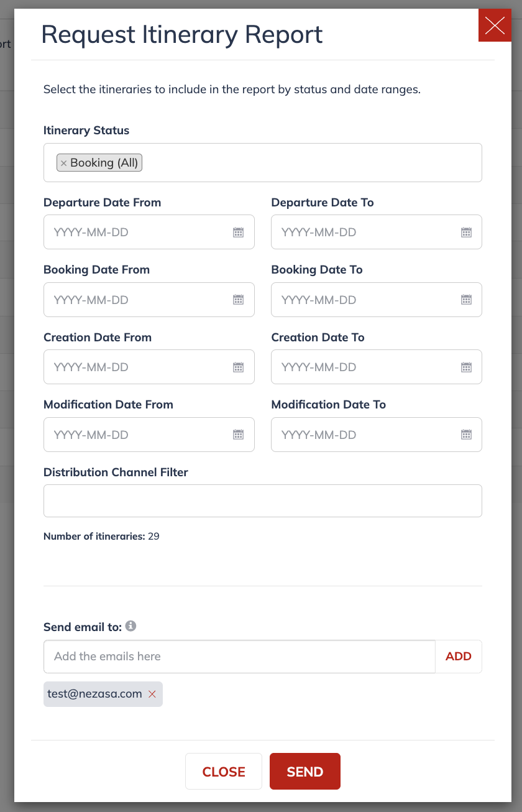Remove the test@nezasa.com email chip
The height and width of the screenshot is (812, 522).
point(152,694)
